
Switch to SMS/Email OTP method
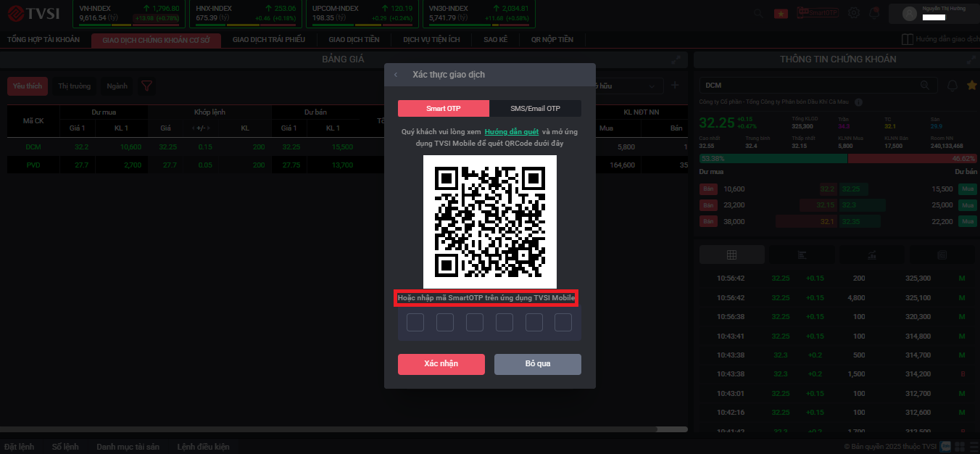point(535,109)
